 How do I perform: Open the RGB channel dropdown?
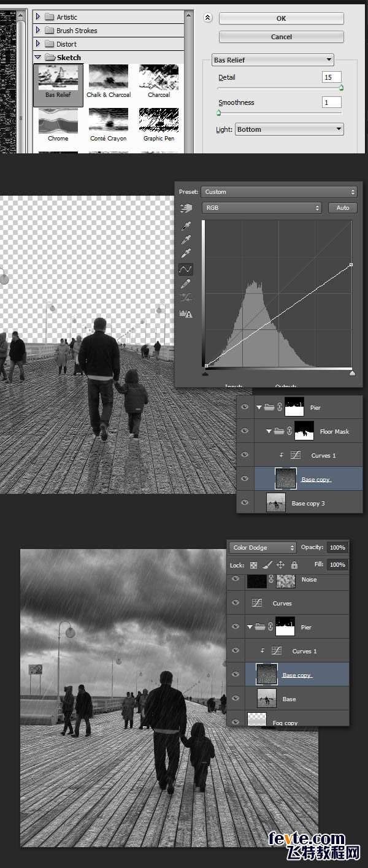point(262,208)
